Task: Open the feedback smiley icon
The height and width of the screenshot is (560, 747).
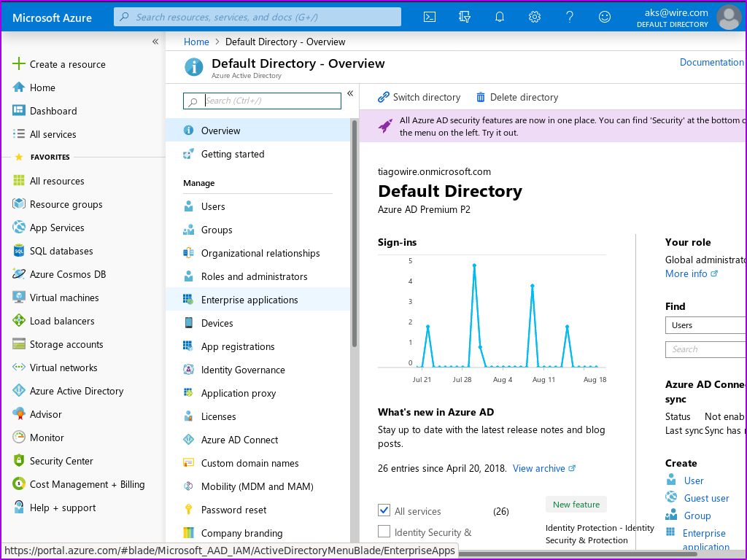Action: pyautogui.click(x=605, y=17)
